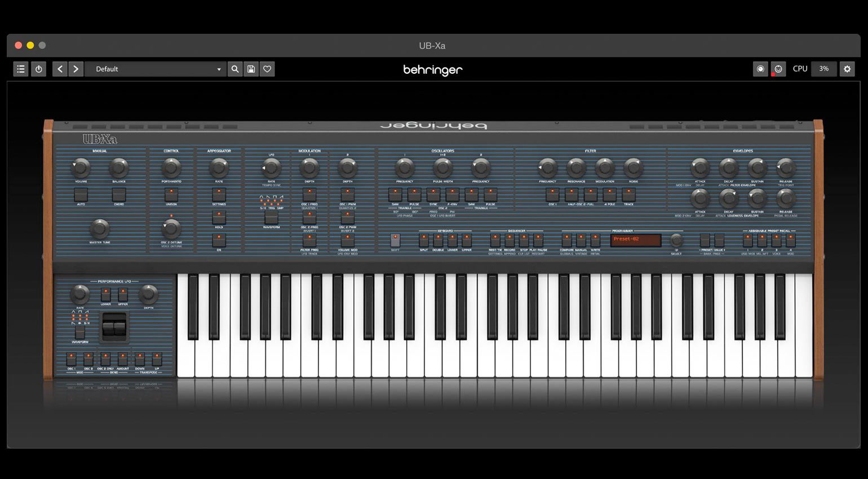
Task: Click the Preset-02 display screen
Action: [x=636, y=240]
